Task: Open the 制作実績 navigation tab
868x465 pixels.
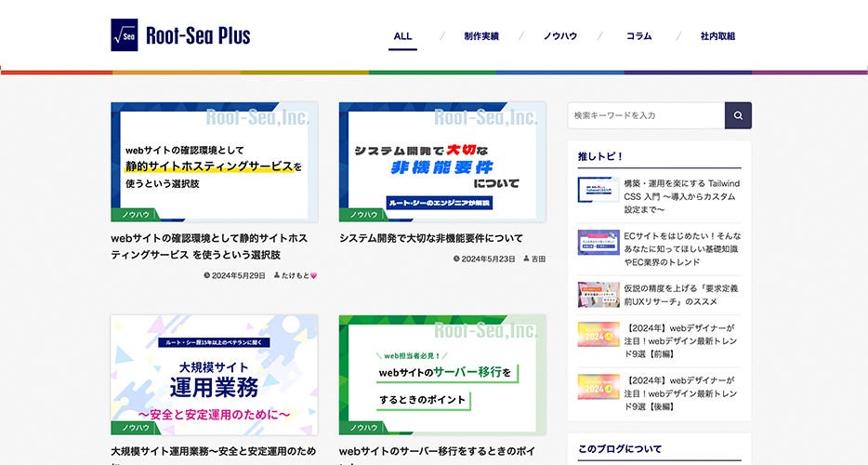Action: click(x=481, y=36)
